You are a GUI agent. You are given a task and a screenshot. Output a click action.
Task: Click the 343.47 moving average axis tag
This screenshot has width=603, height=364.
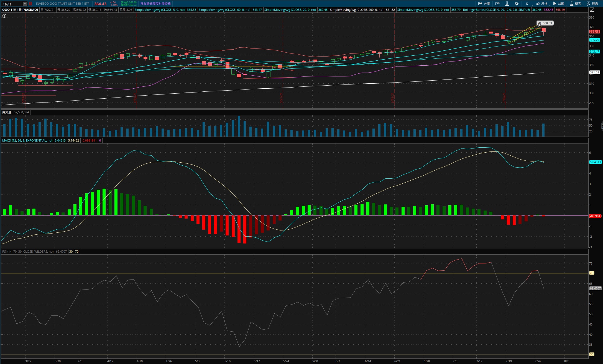pyautogui.click(x=594, y=52)
